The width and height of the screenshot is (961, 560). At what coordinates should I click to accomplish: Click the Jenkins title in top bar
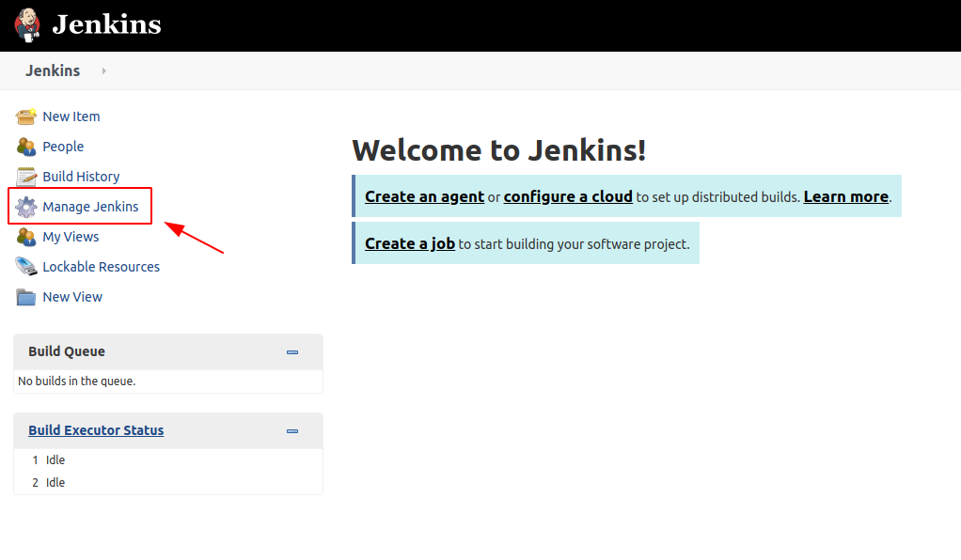click(104, 25)
